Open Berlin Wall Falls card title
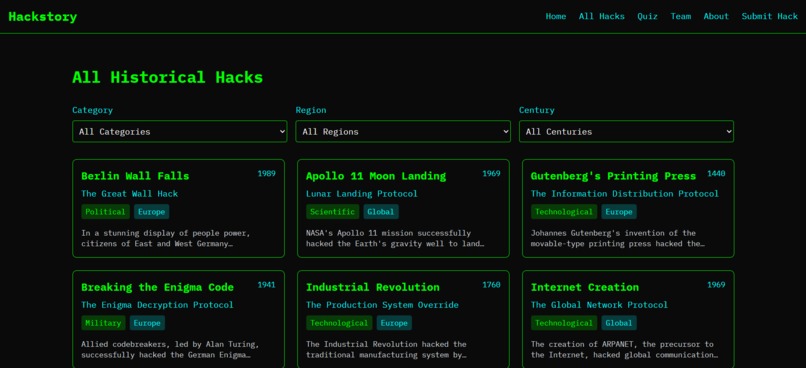This screenshot has height=368, width=806. (135, 176)
